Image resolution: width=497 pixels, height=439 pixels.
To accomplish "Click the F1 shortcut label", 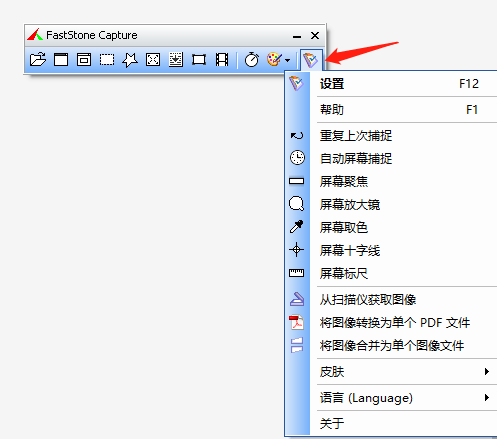I will (472, 110).
